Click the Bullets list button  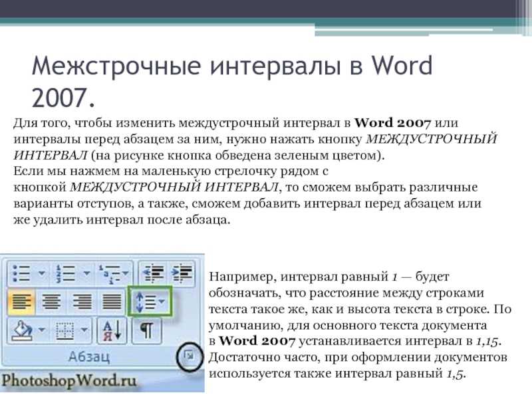21,274
